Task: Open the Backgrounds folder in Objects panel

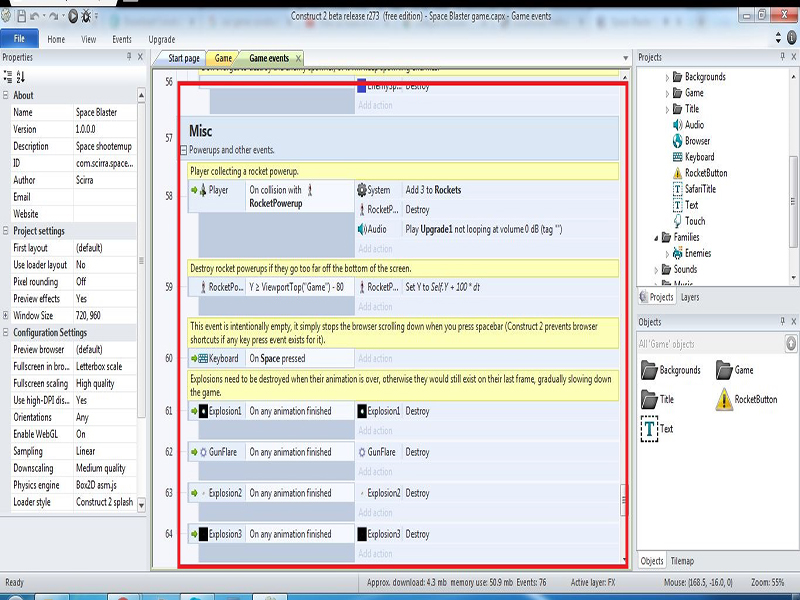Action: pos(670,370)
